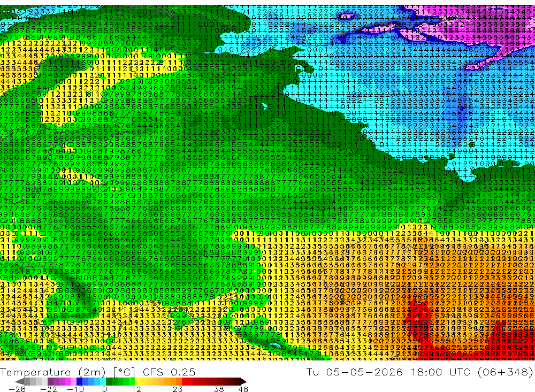Click the '-28' colorbar label
This screenshot has width=535, height=392.
(x=17, y=389)
